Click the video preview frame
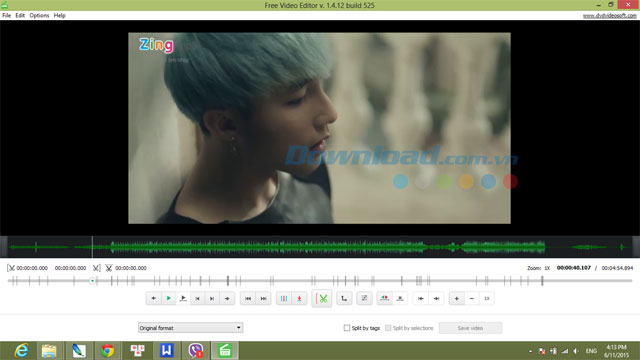Viewport: 640px width, 360px height. coord(319,128)
